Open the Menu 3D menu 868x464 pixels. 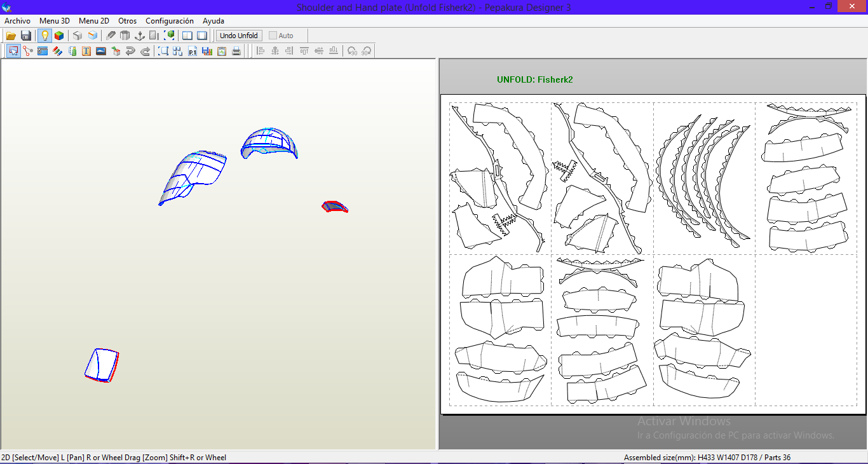[55, 21]
